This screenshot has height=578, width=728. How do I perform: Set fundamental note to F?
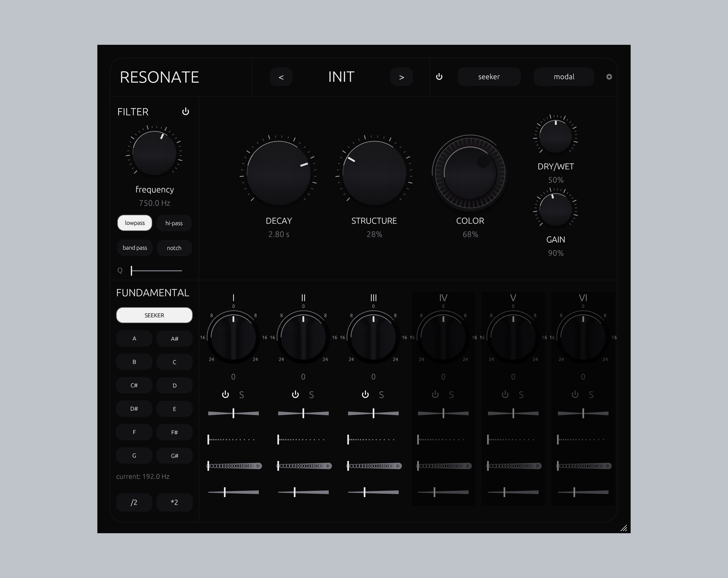[x=134, y=432]
